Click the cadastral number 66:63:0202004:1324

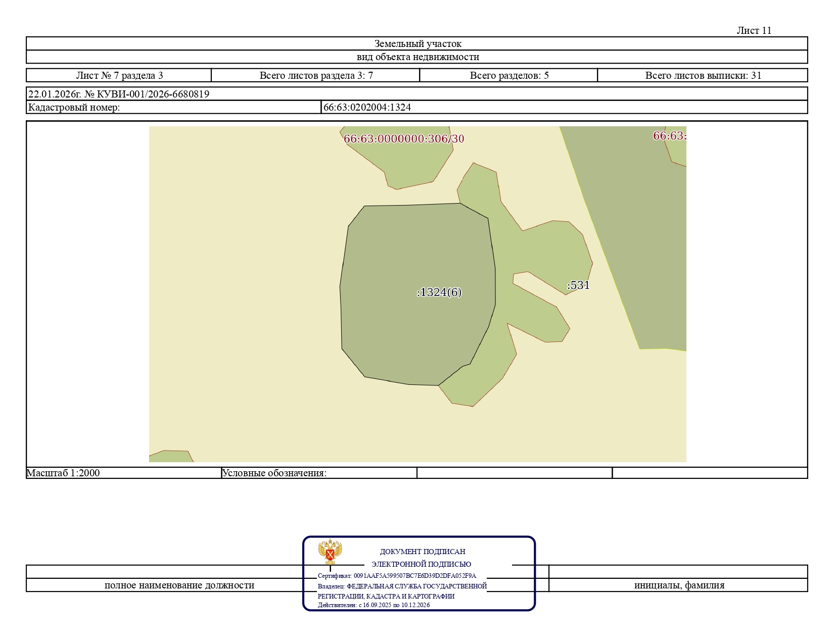click(x=367, y=107)
